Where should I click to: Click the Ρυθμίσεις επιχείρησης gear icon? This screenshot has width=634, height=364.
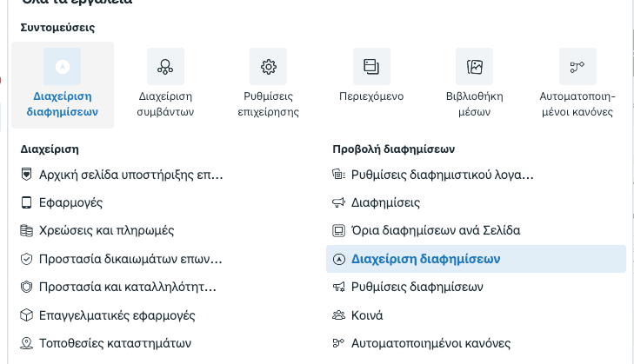coord(268,66)
